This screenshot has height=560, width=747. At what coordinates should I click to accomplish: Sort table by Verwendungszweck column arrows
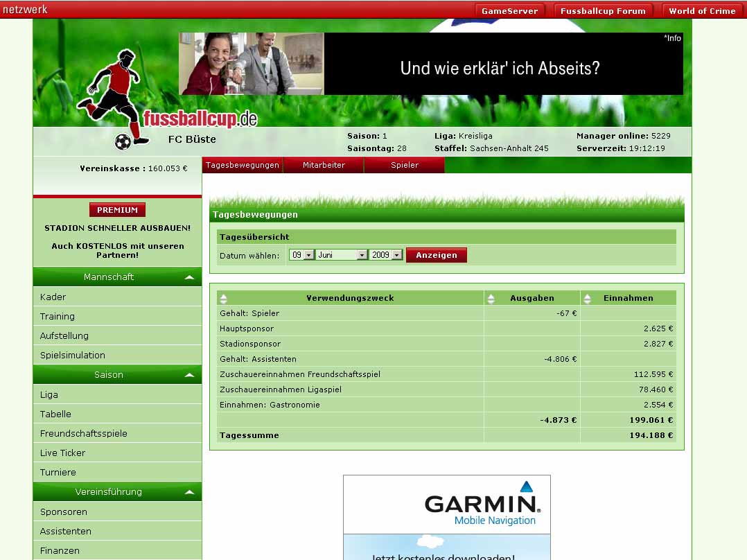[223, 299]
